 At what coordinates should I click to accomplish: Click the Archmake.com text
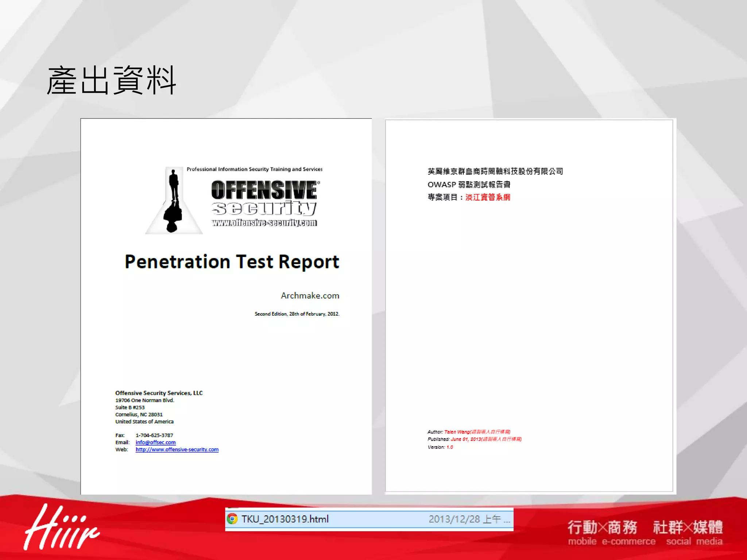(x=310, y=295)
